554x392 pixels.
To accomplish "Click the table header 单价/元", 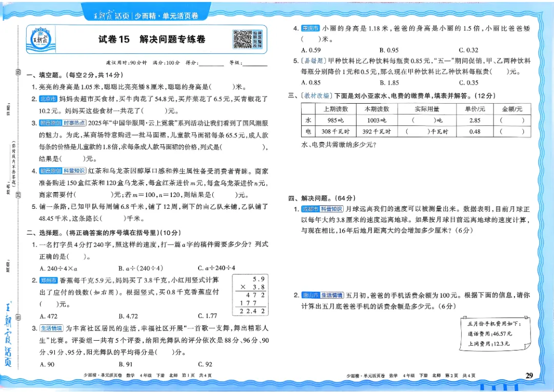I will 475,109.
